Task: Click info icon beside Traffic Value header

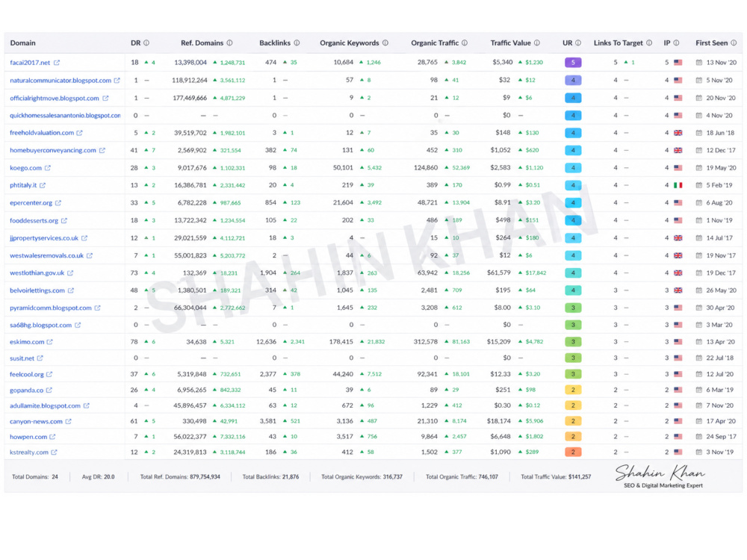Action: [x=537, y=43]
